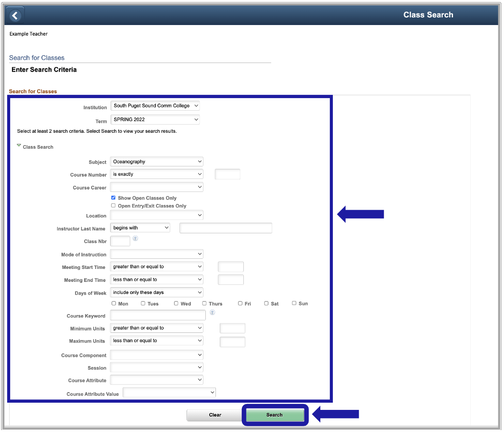Check the Mon day checkbox

pos(114,304)
